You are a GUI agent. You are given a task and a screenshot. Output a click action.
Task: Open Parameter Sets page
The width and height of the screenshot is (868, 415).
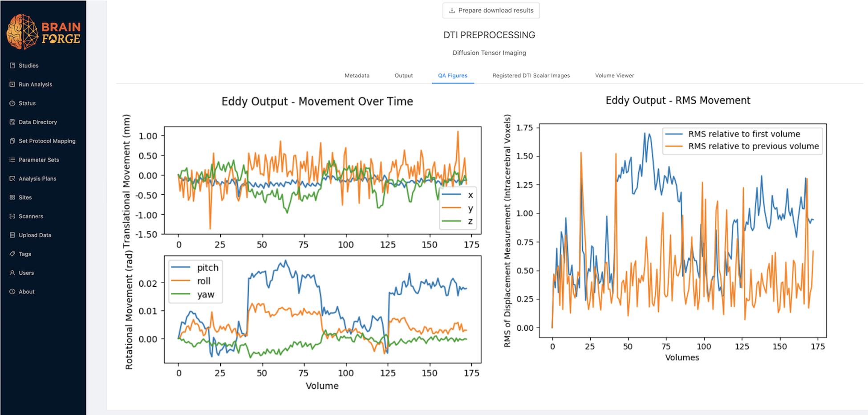(39, 159)
